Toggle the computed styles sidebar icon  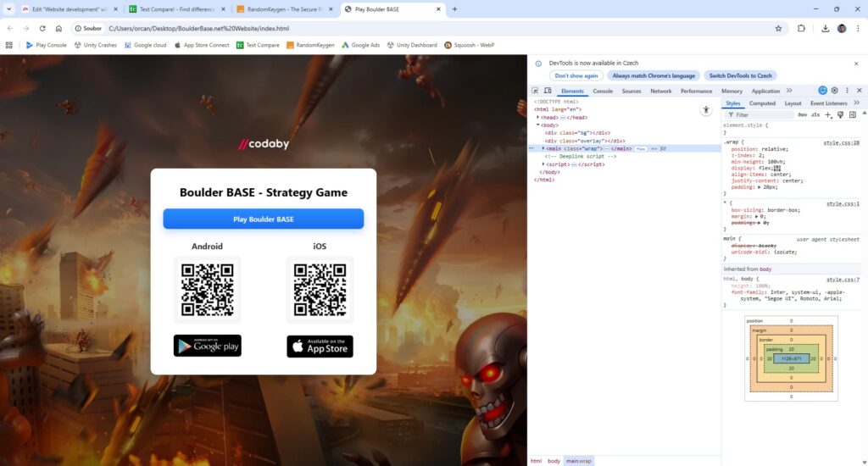[x=853, y=114]
